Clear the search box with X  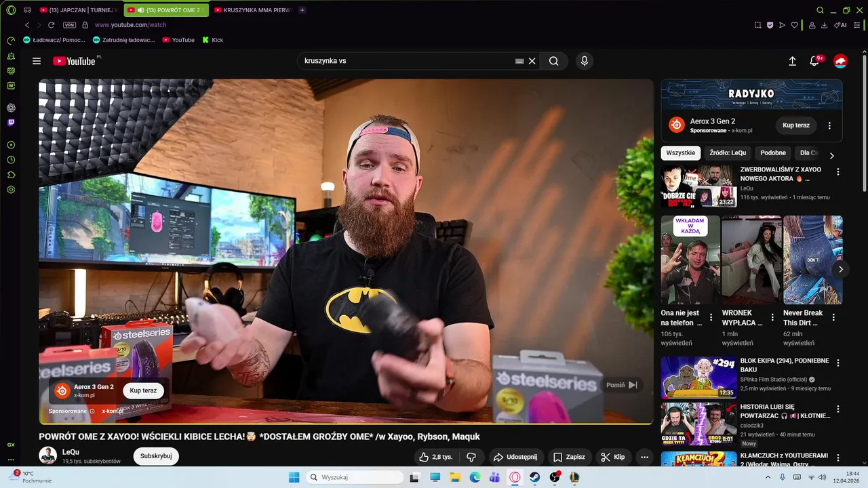[532, 61]
